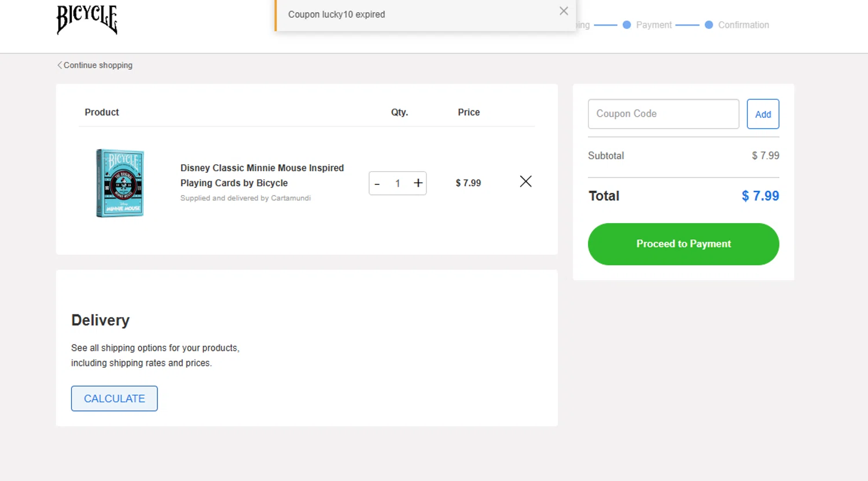Select the Total label
Viewport: 868px width, 481px height.
(604, 196)
